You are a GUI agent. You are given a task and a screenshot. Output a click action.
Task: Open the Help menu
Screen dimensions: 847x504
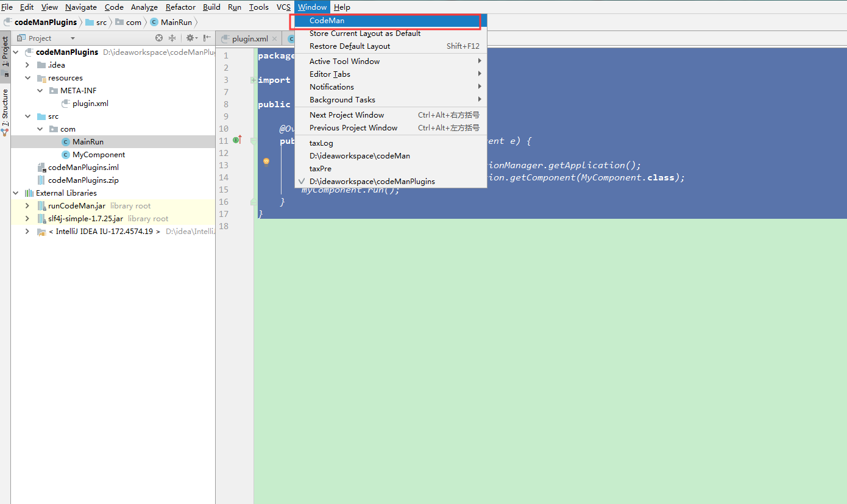[x=342, y=7]
